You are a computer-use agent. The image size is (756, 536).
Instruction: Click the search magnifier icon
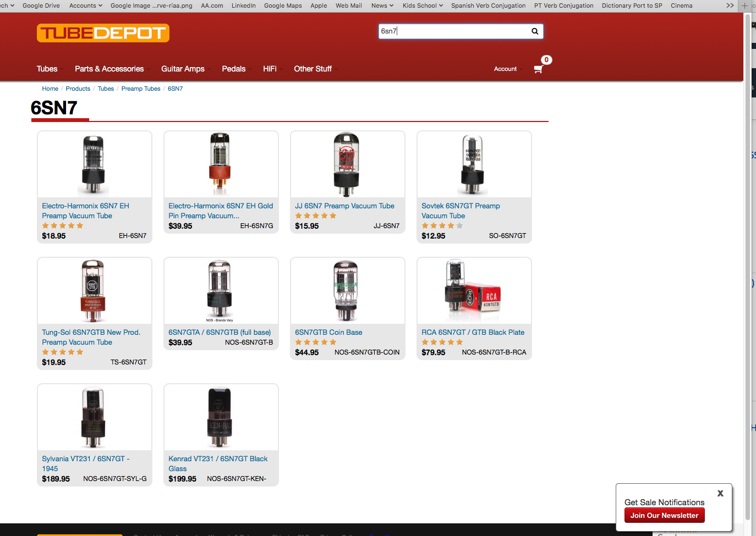pyautogui.click(x=534, y=31)
